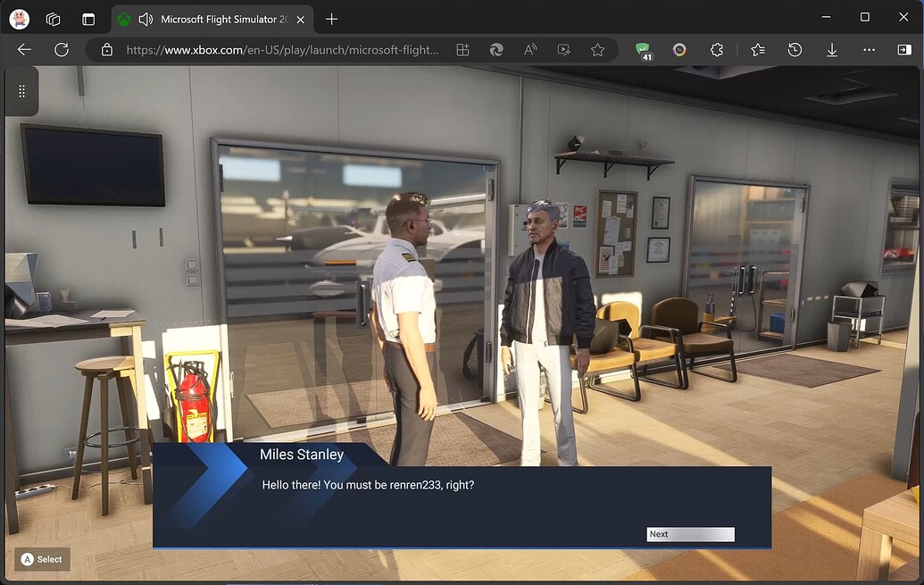The image size is (924, 585).
Task: Open browsing history via the clock icon
Action: click(794, 50)
